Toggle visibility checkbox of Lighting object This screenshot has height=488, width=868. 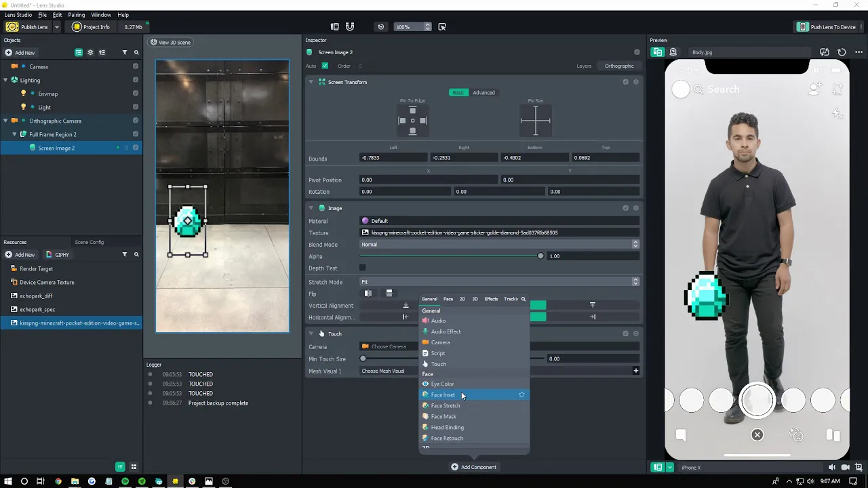pos(136,80)
